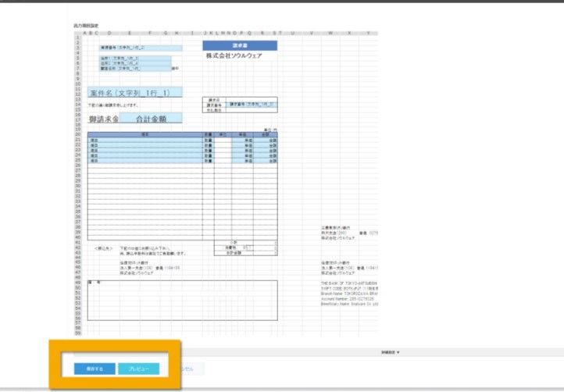
Task: Select the blue cell in row 5
Action: [135, 59]
